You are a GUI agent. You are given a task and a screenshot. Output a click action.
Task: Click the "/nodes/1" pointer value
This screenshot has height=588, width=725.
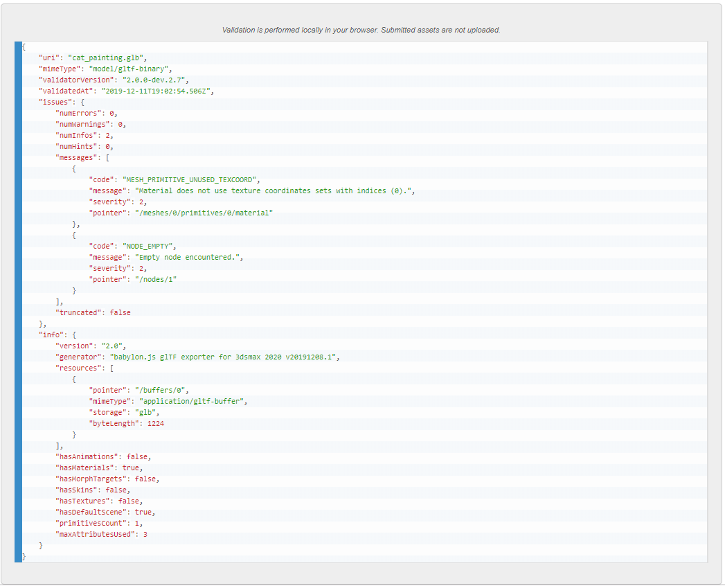(x=156, y=280)
